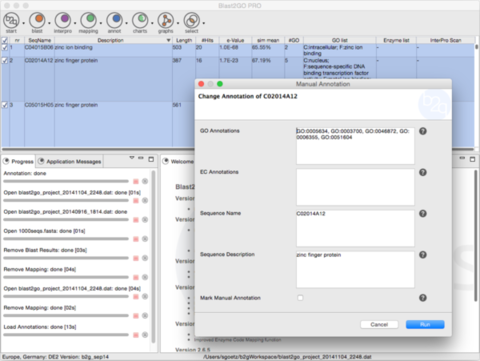Click the blast toolbar icon
The height and width of the screenshot is (361, 480).
(x=37, y=21)
